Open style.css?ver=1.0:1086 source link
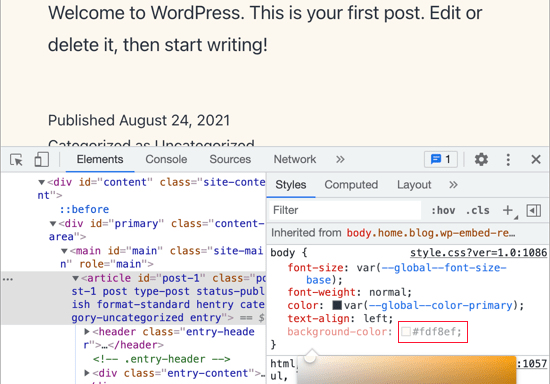This screenshot has height=384, width=550. [x=478, y=253]
